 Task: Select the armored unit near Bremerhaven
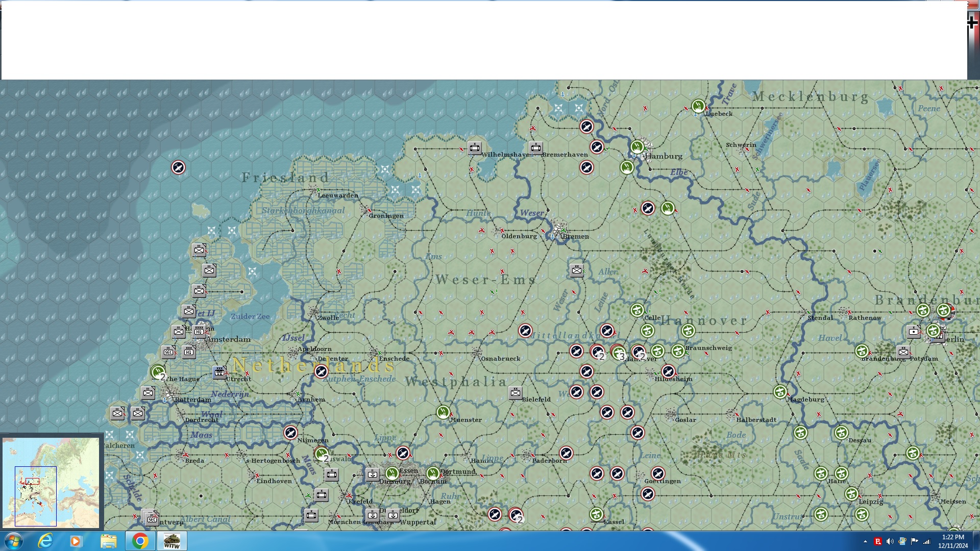(535, 148)
